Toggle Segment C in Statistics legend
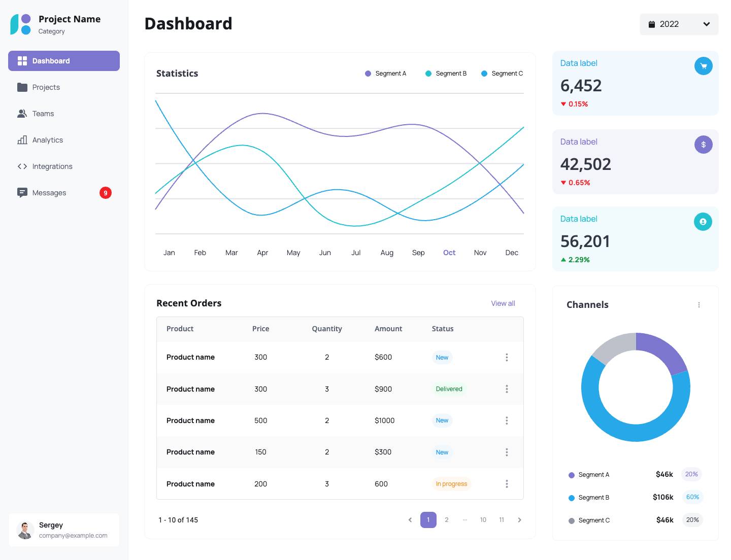The width and height of the screenshot is (731, 560). point(502,74)
